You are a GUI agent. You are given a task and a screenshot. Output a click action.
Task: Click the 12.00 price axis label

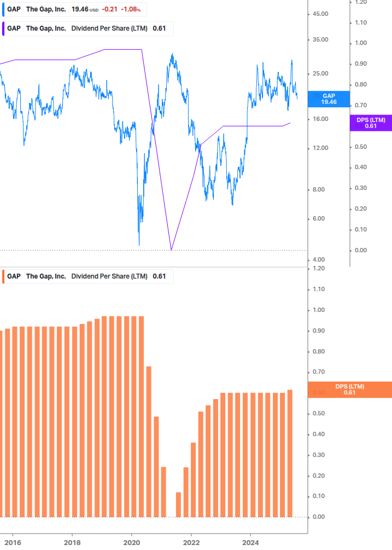(320, 148)
